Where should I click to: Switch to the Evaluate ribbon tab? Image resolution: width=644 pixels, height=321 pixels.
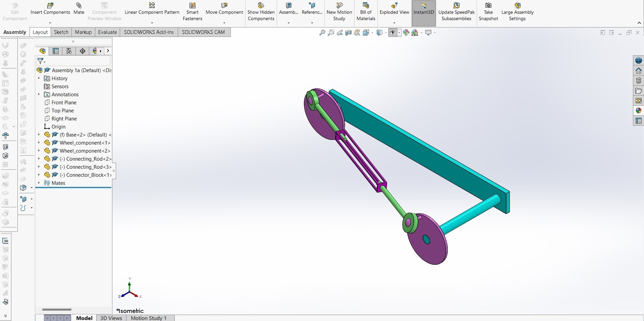point(107,32)
